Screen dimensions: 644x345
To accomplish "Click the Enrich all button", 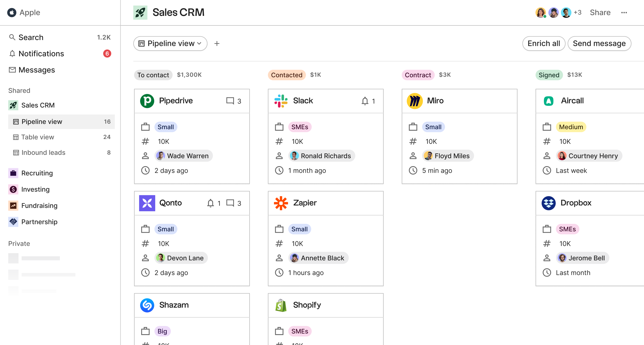I will [544, 43].
